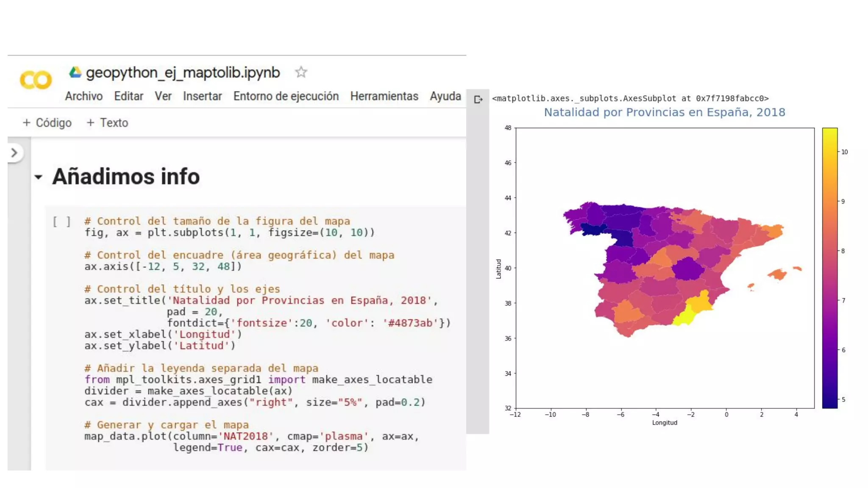868x488 pixels.
Task: Click the Google Drive icon beside filename
Action: 75,72
